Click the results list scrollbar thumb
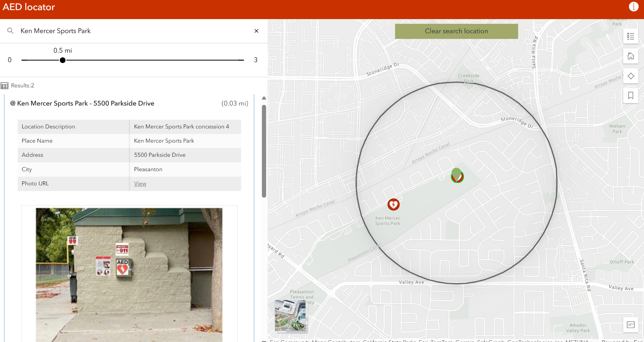Viewport: 644px width, 342px height. click(264, 151)
